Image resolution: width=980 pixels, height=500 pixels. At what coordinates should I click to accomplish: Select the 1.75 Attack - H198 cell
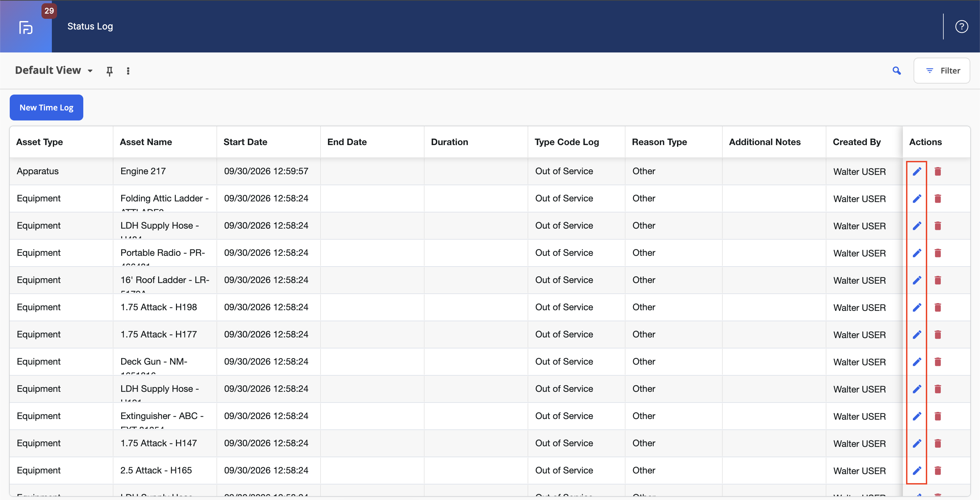(x=165, y=307)
